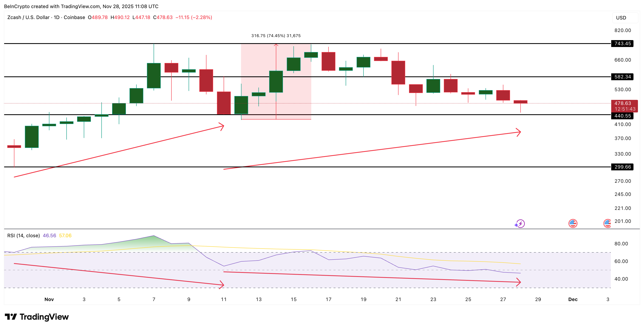Open the first US flag economic event icon
The width and height of the screenshot is (644, 329).
[573, 223]
